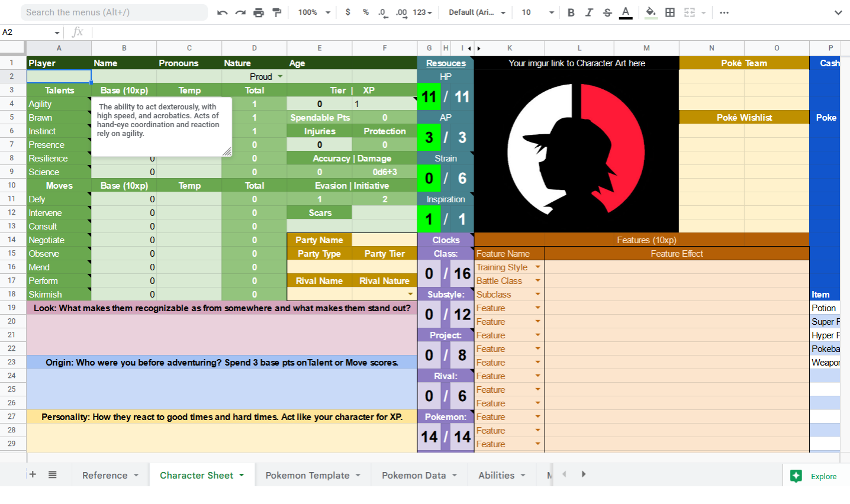
Task: Choose a cell fill color
Action: 651,12
